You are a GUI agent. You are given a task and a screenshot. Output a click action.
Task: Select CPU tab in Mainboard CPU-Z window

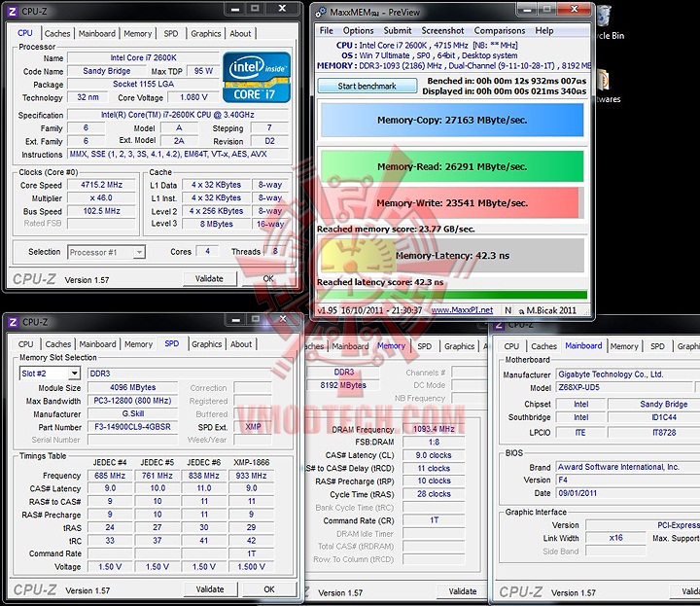pyautogui.click(x=511, y=346)
